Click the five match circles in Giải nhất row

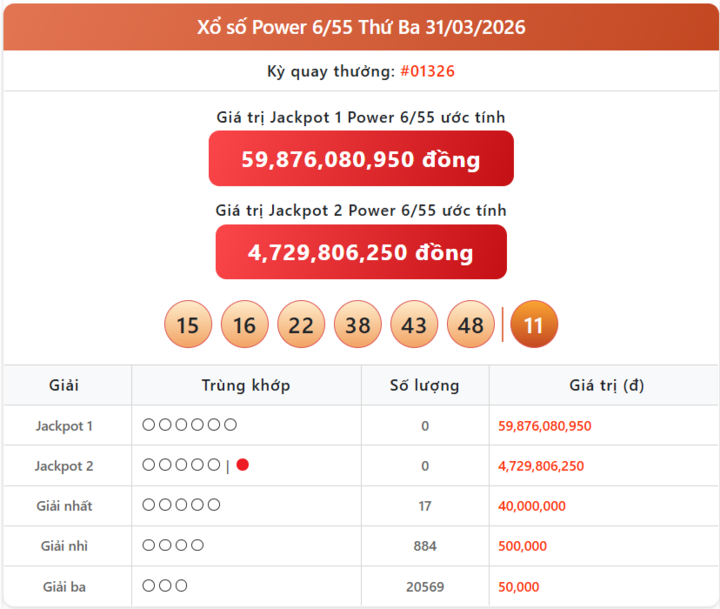point(181,505)
